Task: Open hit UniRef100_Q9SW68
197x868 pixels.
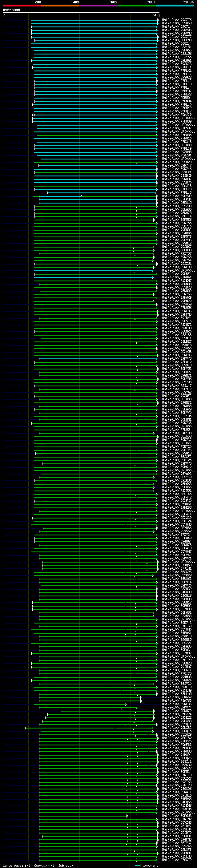Action: [x=177, y=23]
